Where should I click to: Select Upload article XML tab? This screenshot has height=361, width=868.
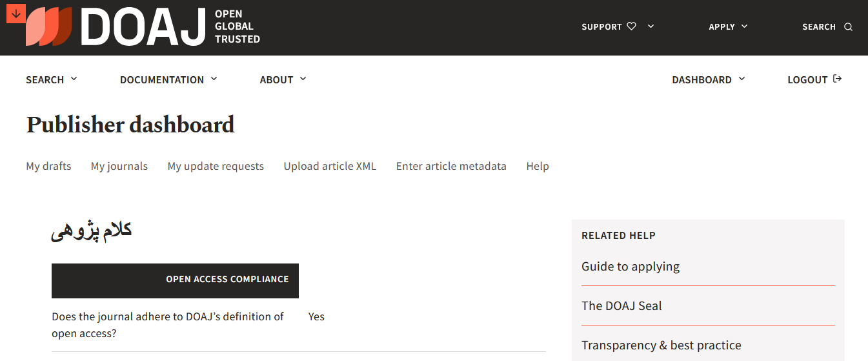pyautogui.click(x=330, y=166)
